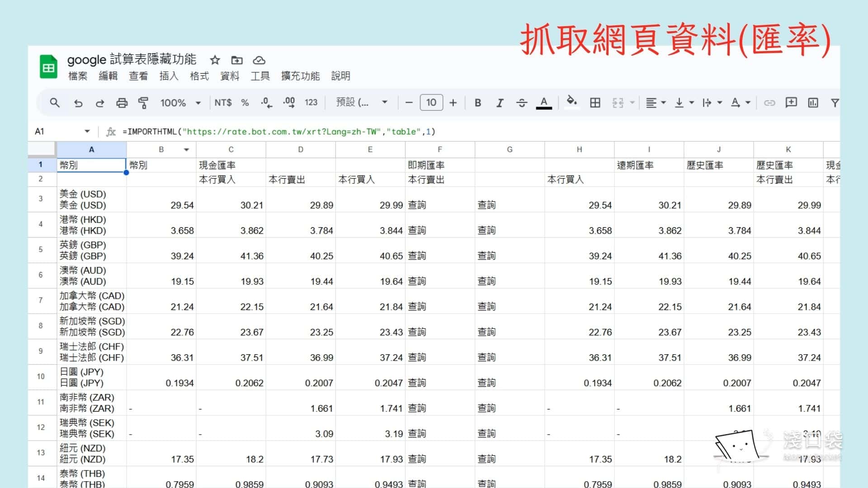Click the move to folder icon
Image resolution: width=868 pixels, height=488 pixels.
click(x=237, y=60)
